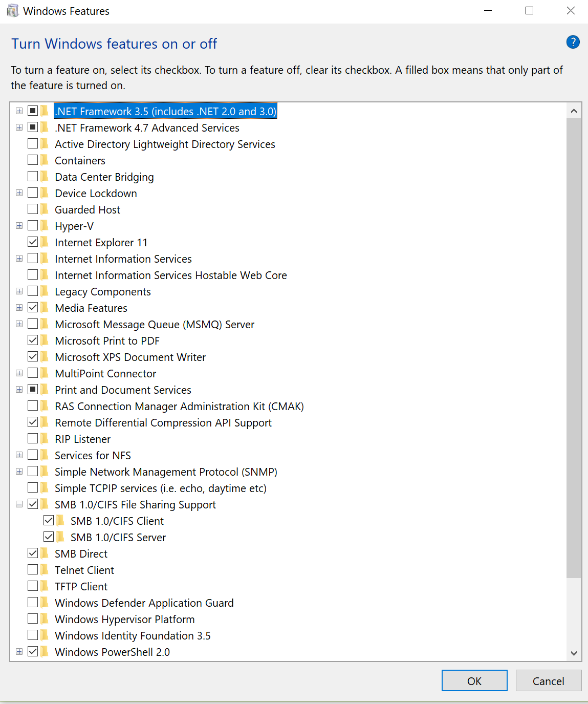Image resolution: width=588 pixels, height=704 pixels.
Task: Expand .NET Framework 4.7 Advanced Services
Action: (19, 127)
